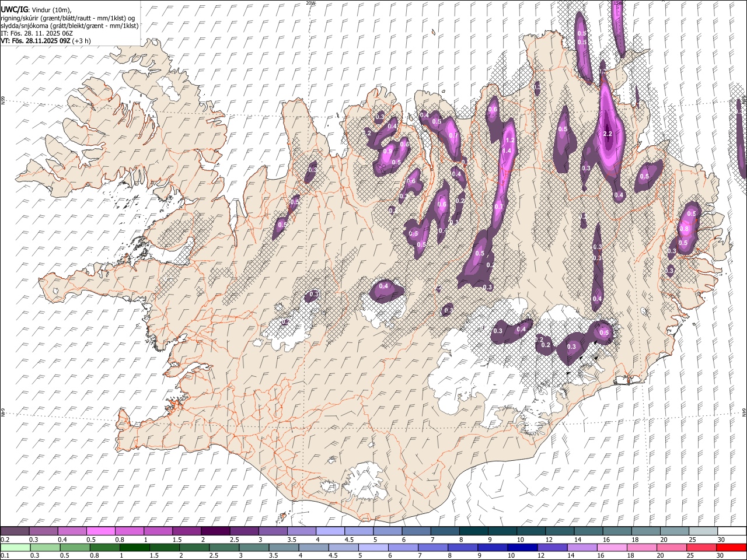Click the "64N" latitude label on the right edge

[x=744, y=412]
